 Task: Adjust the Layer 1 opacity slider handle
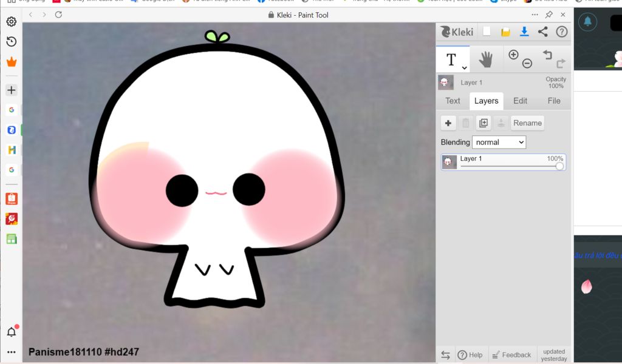tap(559, 166)
